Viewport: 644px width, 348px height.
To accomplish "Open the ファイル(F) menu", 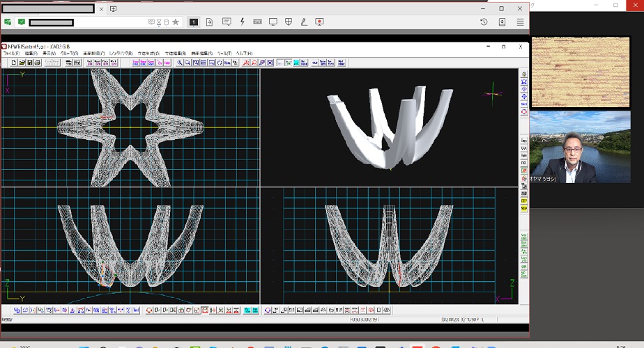I will click(x=12, y=54).
